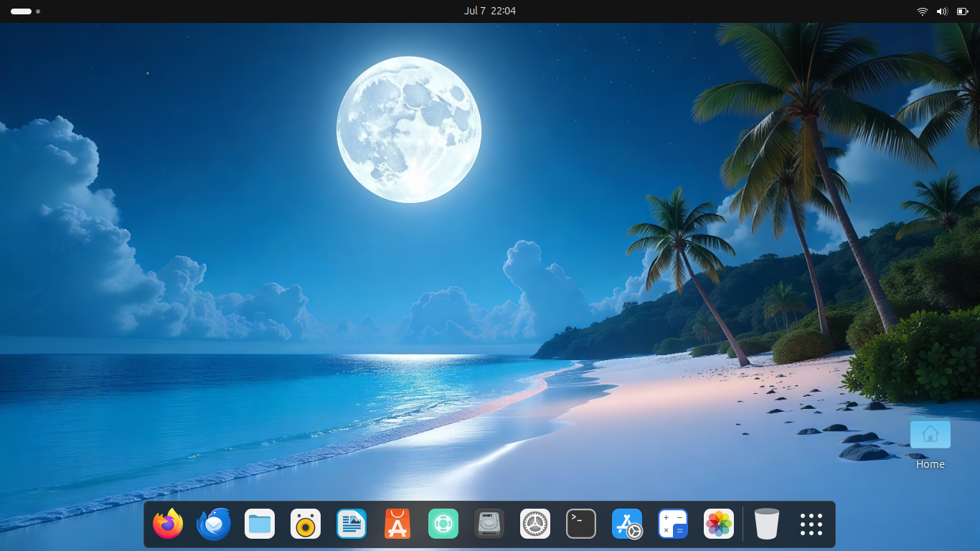Screen dimensions: 980x551
Task: Select the Home label text on desktop
Action: coord(930,464)
